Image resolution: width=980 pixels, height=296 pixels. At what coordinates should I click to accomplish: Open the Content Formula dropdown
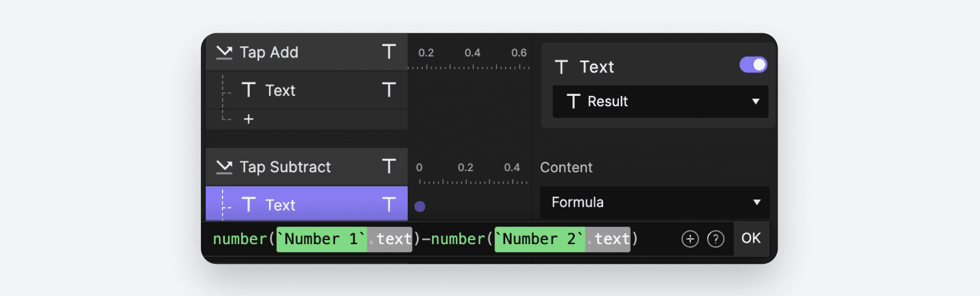tap(655, 203)
